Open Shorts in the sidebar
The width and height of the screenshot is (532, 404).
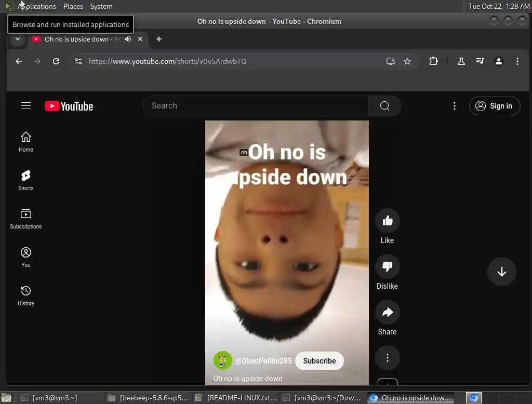click(x=26, y=181)
